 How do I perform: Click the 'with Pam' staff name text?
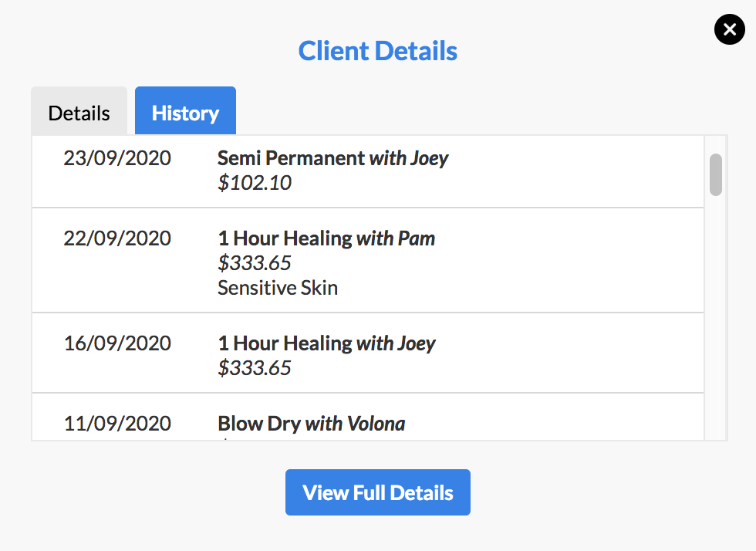coord(396,238)
